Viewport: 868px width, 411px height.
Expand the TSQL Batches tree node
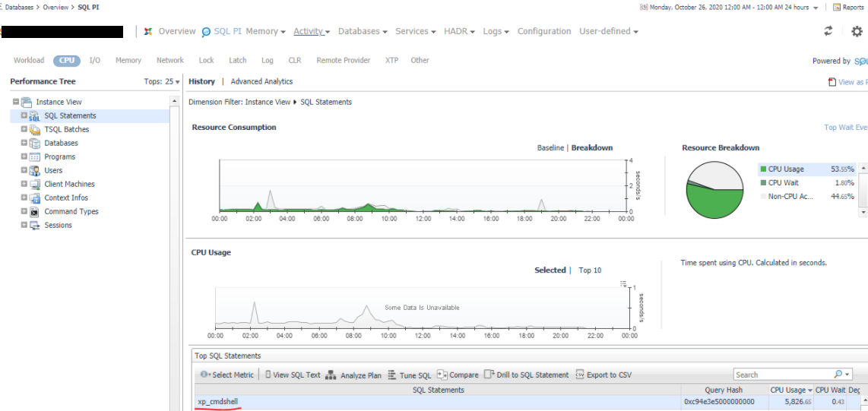[x=24, y=130]
